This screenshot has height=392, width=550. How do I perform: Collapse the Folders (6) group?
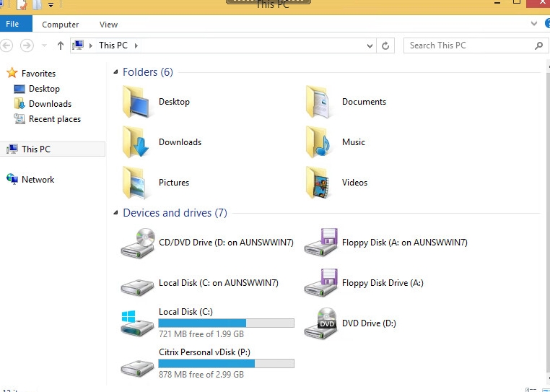(x=115, y=72)
